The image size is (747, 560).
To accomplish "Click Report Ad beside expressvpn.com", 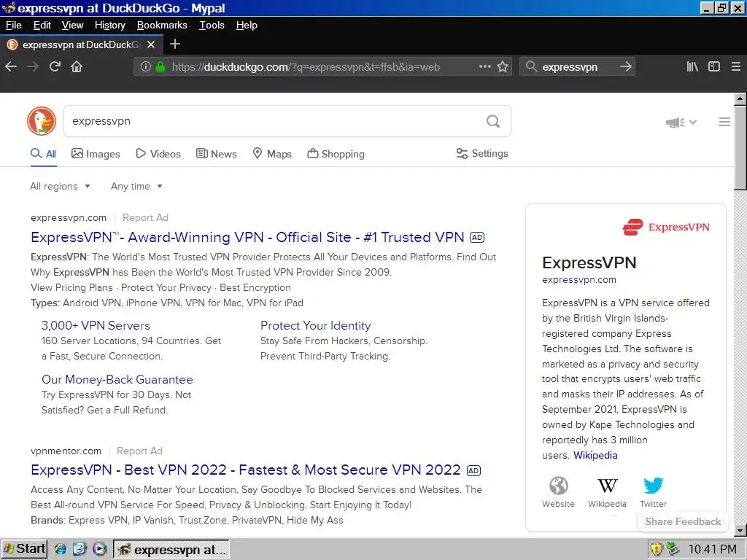I will (x=145, y=217).
